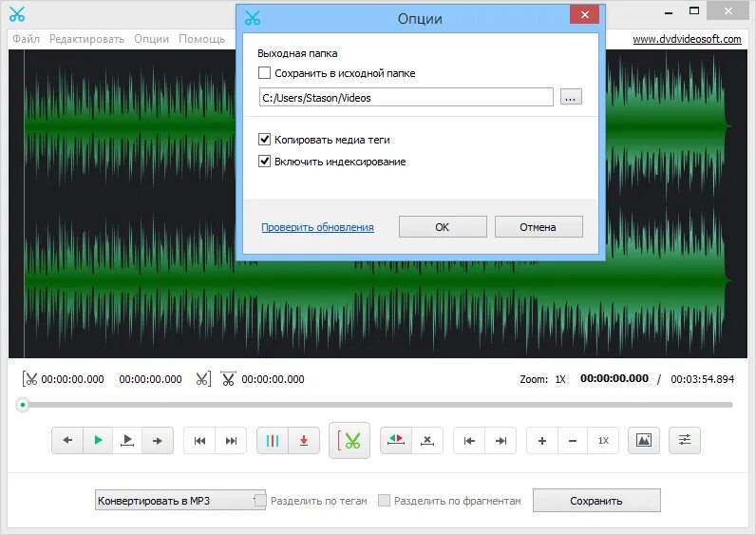Close the Опции dialog

pyautogui.click(x=584, y=15)
